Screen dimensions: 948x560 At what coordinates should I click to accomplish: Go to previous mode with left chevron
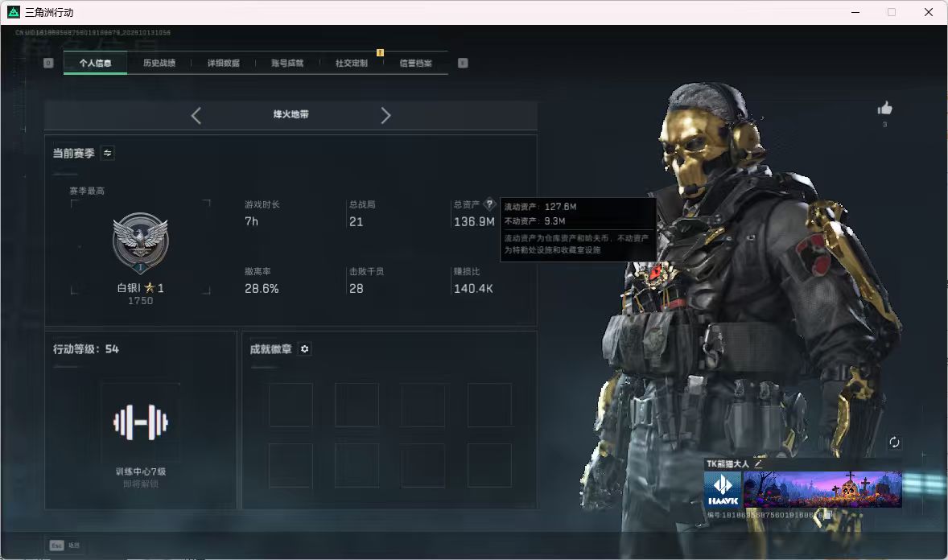[x=196, y=116]
